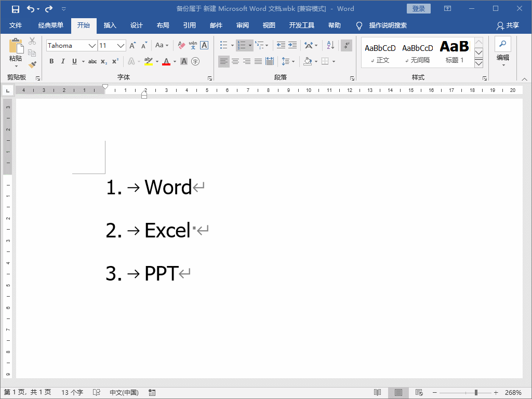Copy selection with the copy icon
Screen dimensions: 532x399
pyautogui.click(x=32, y=53)
